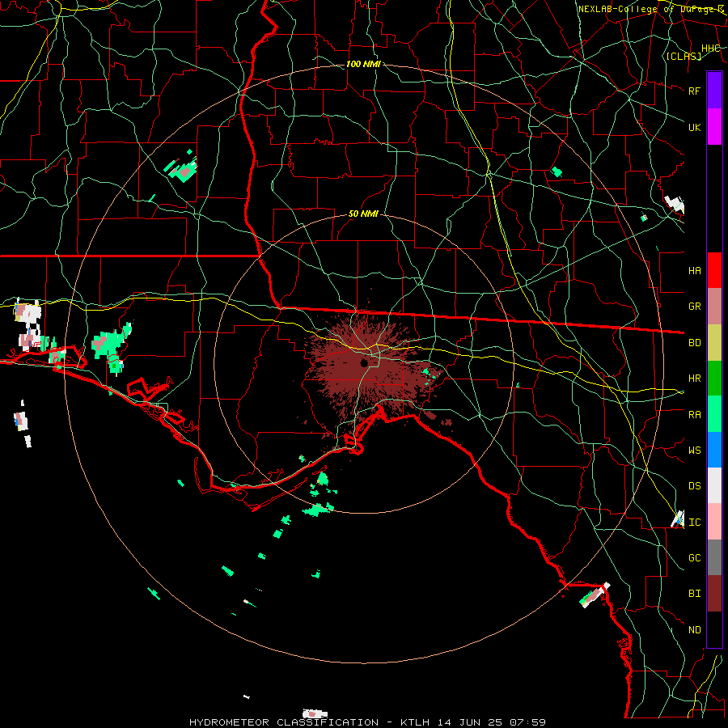Click the DS legend label
The width and height of the screenshot is (728, 728).
[x=694, y=486]
